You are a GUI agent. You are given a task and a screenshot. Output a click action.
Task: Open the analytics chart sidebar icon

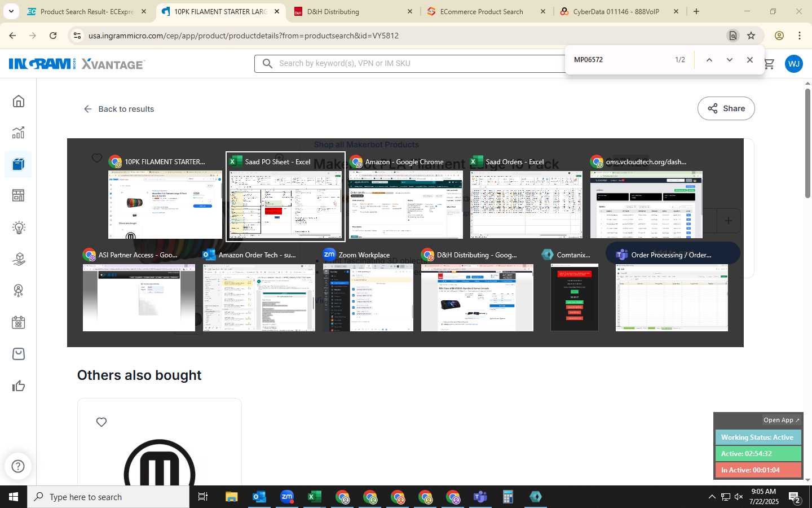(x=19, y=133)
